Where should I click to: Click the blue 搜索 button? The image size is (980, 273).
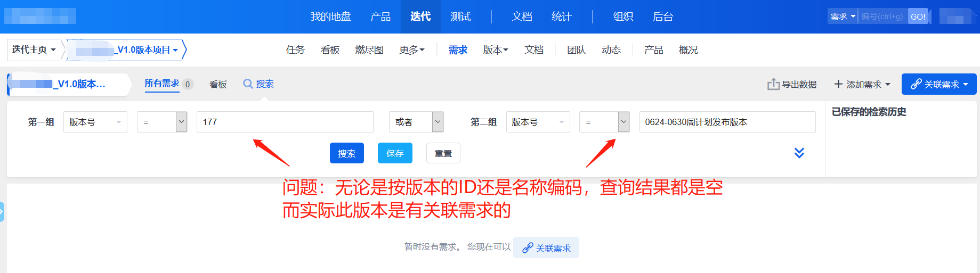tap(347, 153)
